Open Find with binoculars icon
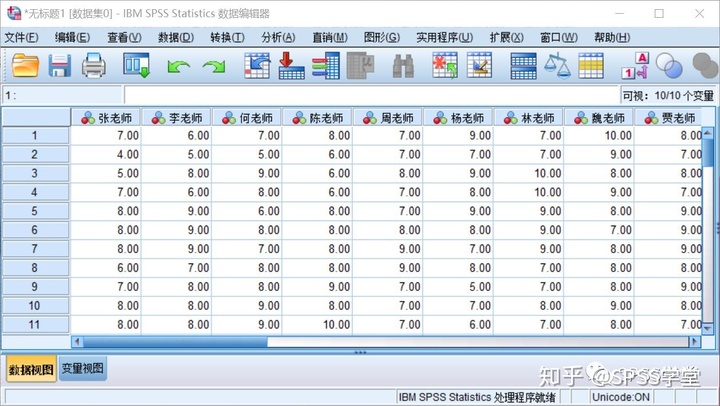This screenshot has width=720, height=406. pyautogui.click(x=404, y=66)
